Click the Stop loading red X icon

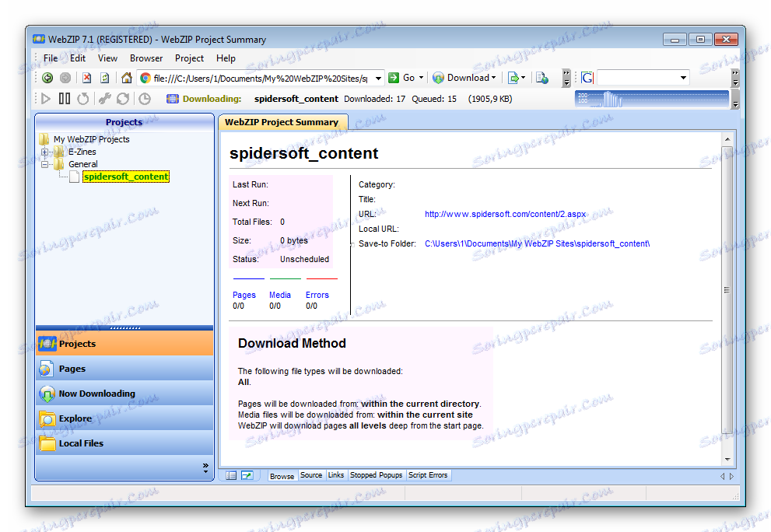pyautogui.click(x=87, y=78)
